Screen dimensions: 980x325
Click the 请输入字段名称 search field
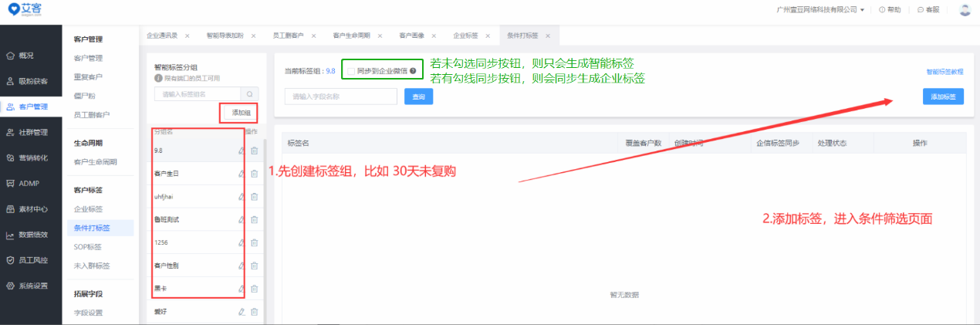tap(340, 96)
